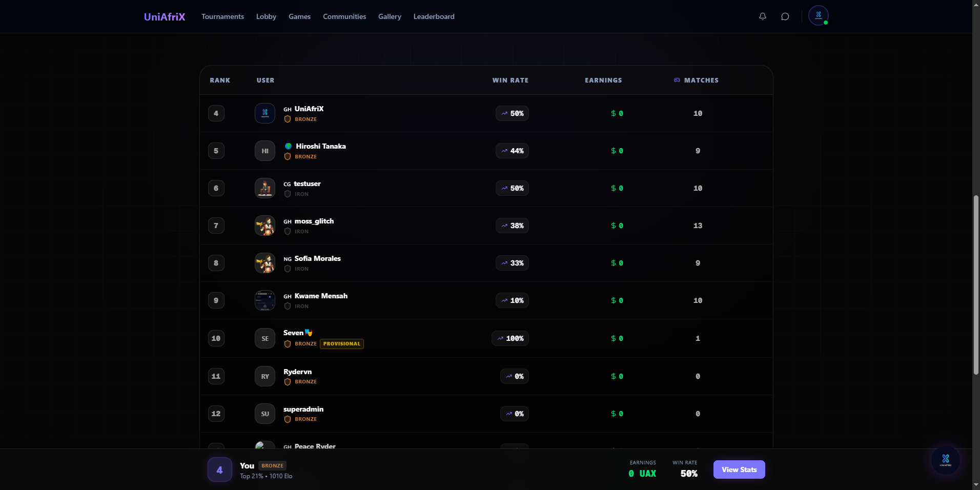Click the bronze shield icon under Hiroshi Tanaka
Viewport: 980px width, 490px height.
click(288, 156)
